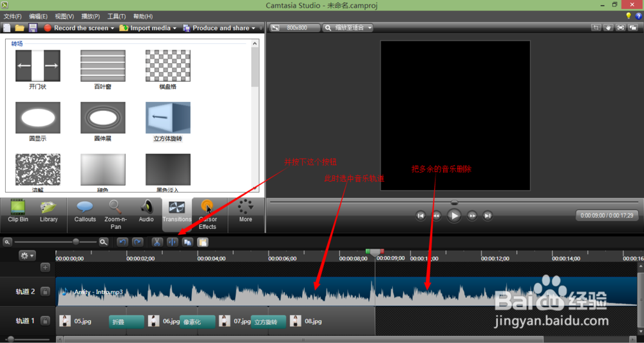Click the preview playback progress slider
Screen dimensions: 644x343
coord(454,202)
